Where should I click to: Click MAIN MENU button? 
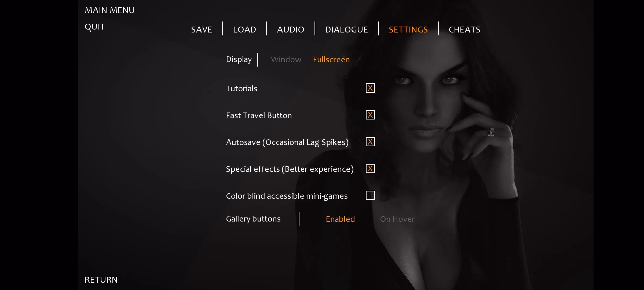pos(110,10)
